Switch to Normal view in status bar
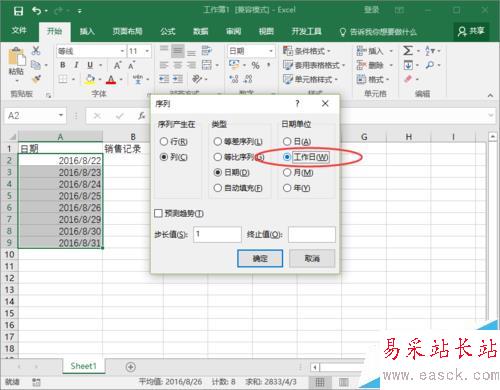500x390 pixels. (x=320, y=382)
